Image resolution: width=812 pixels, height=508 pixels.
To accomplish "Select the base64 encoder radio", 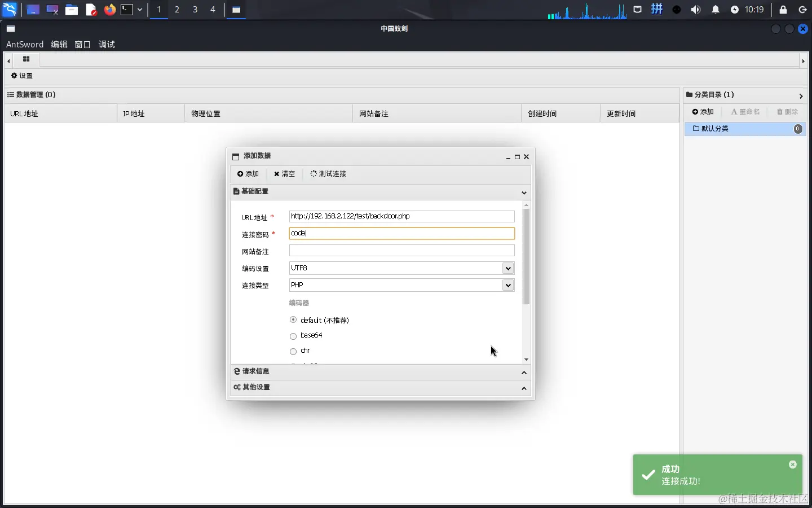I will pyautogui.click(x=293, y=336).
